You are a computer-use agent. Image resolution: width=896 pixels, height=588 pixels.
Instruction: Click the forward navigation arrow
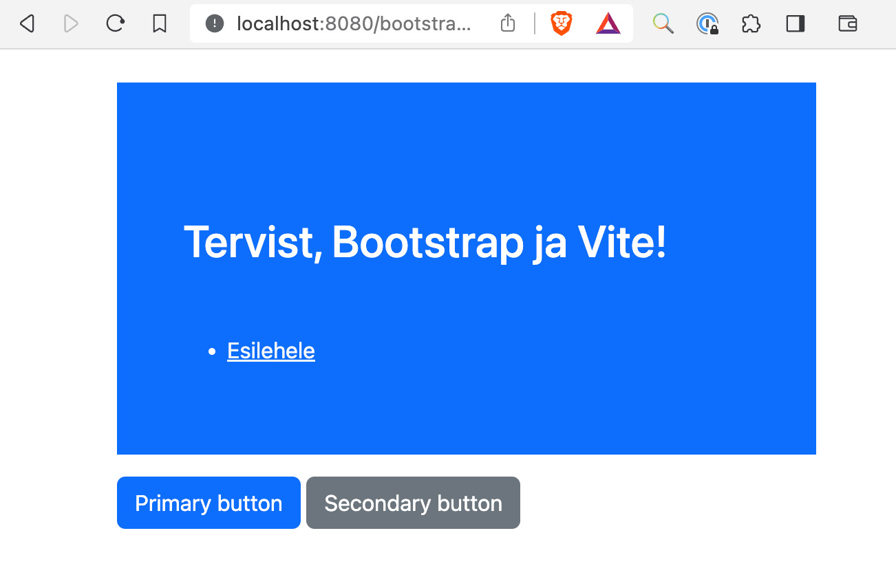coord(70,24)
